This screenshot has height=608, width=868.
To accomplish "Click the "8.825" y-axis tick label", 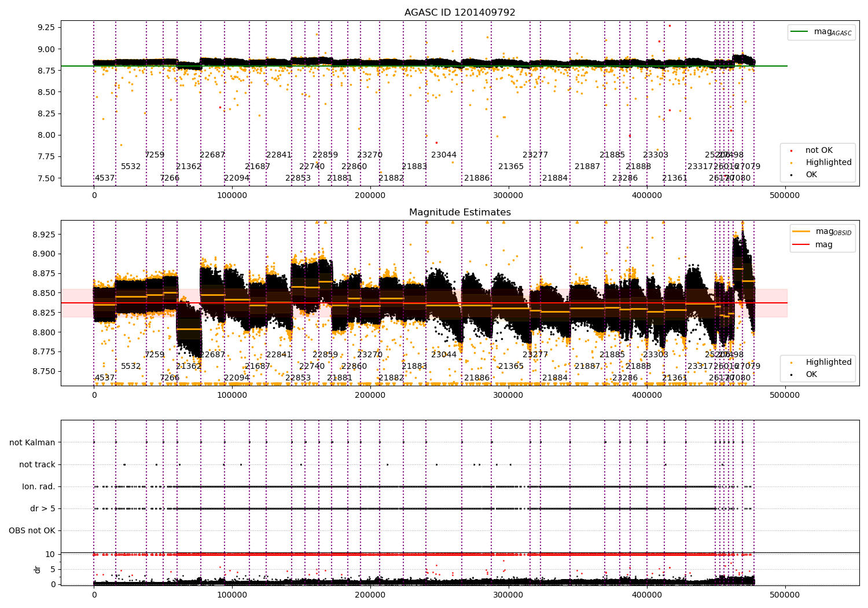I will 43,313.
